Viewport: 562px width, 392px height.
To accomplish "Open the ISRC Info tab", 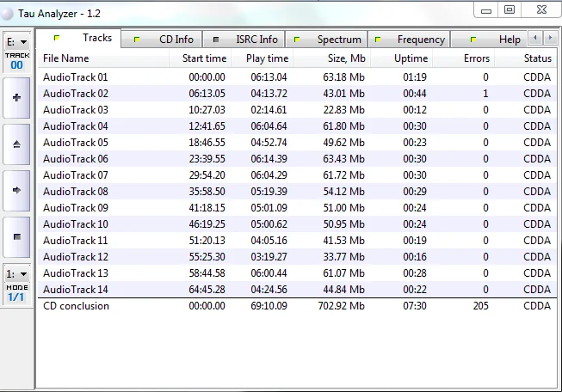I will pos(244,40).
